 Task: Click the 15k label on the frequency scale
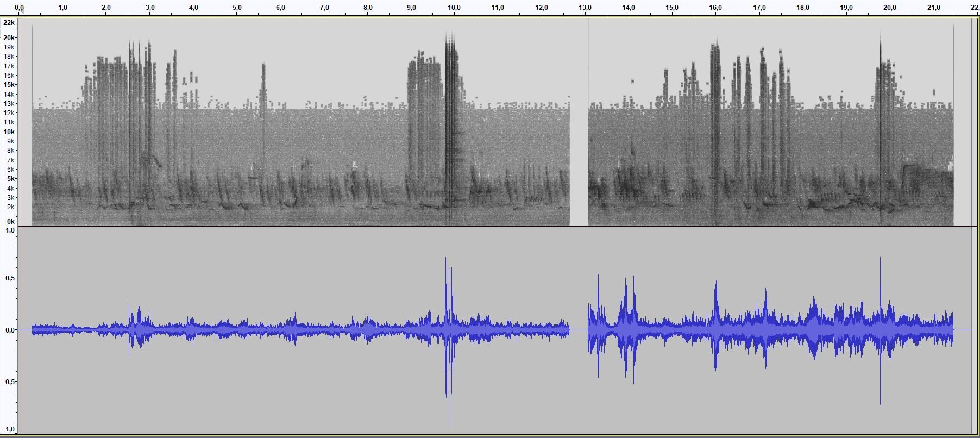pyautogui.click(x=9, y=85)
